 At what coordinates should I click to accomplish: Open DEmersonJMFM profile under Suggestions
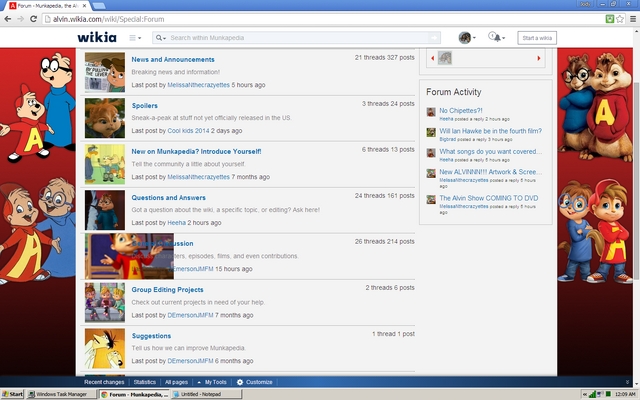point(190,361)
